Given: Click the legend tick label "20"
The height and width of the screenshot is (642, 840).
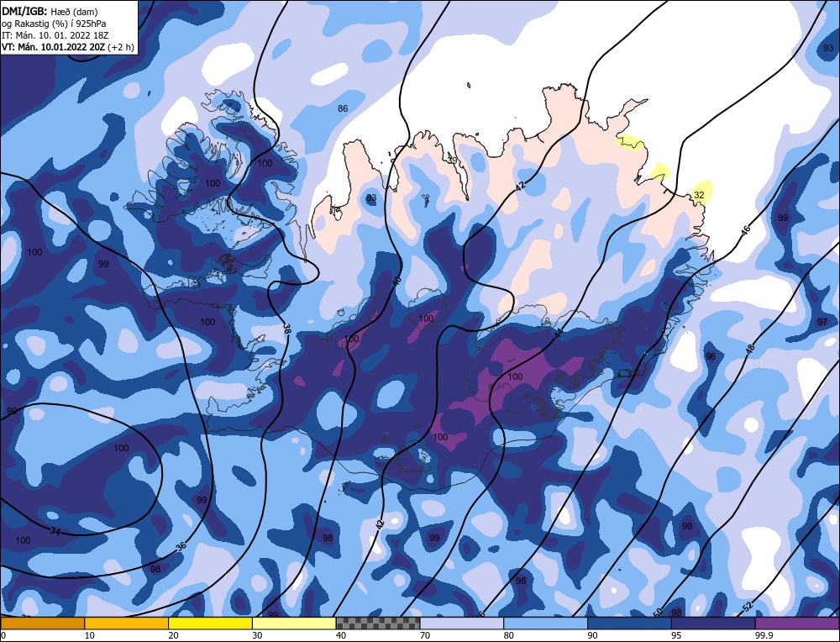Looking at the screenshot, I should [173, 635].
